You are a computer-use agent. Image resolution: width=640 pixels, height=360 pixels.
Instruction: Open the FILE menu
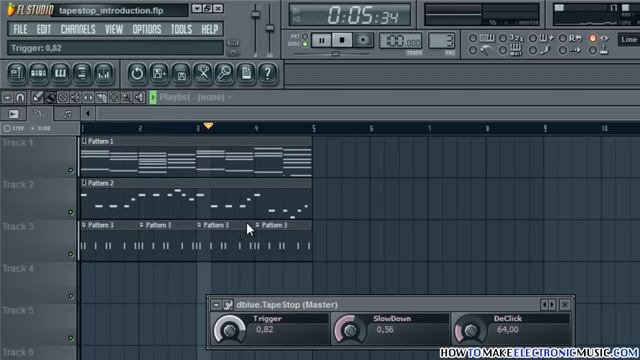tap(20, 29)
